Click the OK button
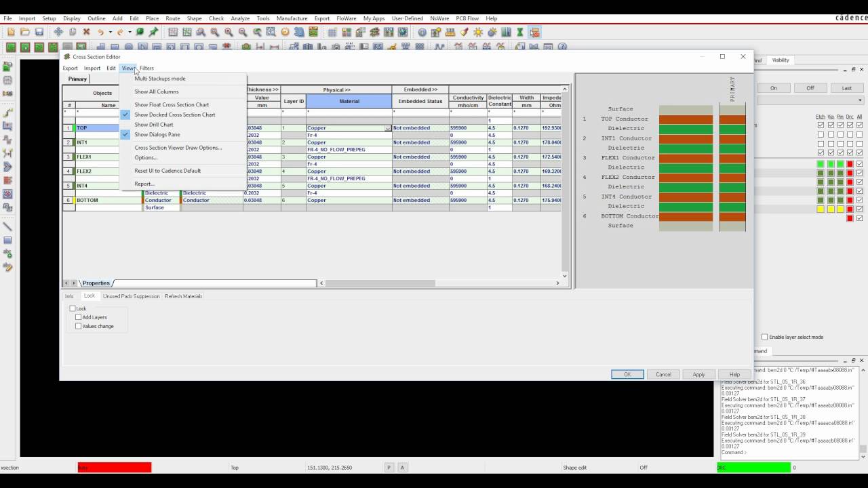 627,374
